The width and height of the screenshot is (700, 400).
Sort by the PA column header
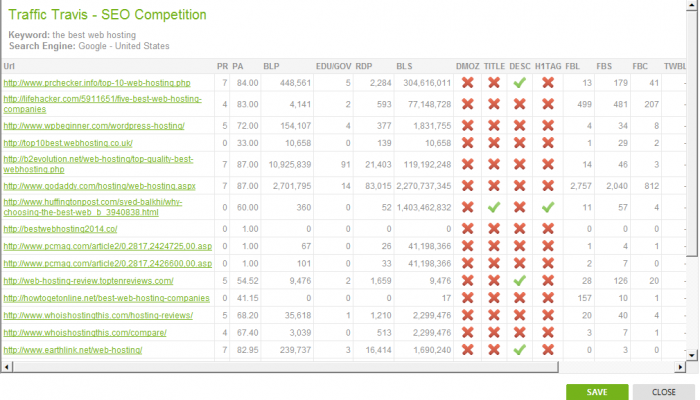pyautogui.click(x=238, y=66)
